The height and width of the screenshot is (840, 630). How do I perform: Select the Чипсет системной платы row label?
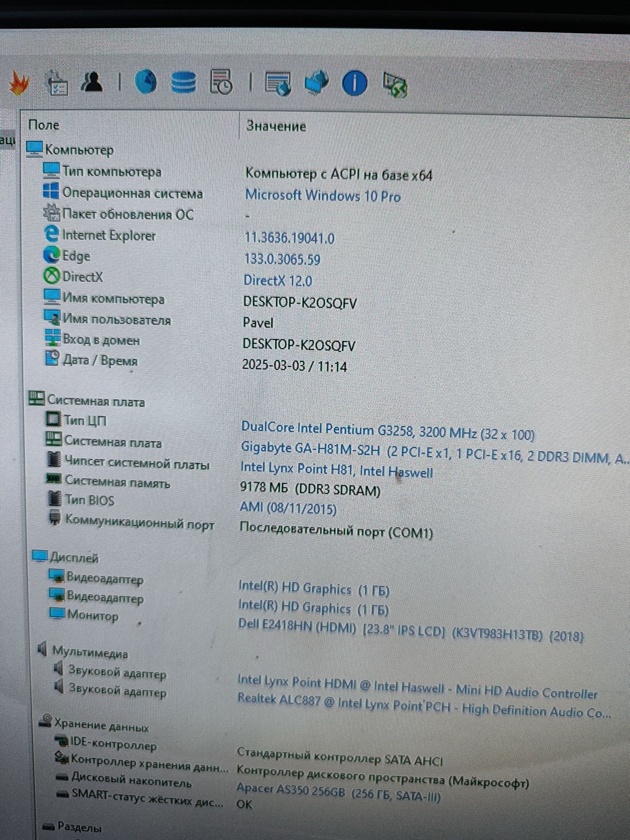tap(137, 463)
